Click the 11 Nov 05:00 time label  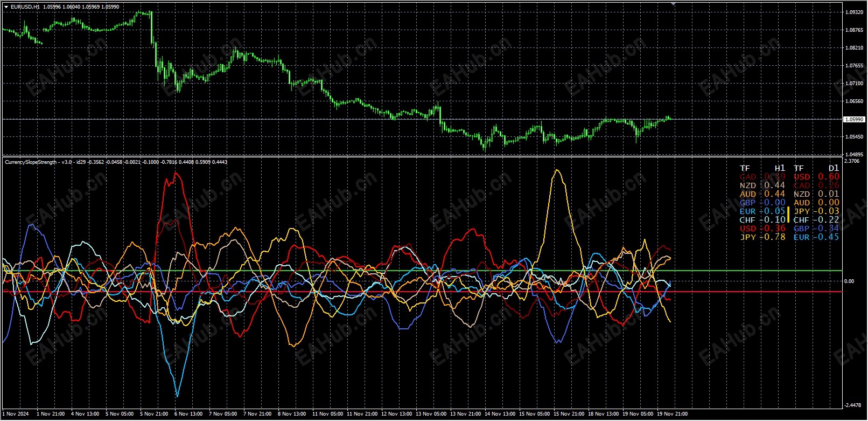(327, 414)
